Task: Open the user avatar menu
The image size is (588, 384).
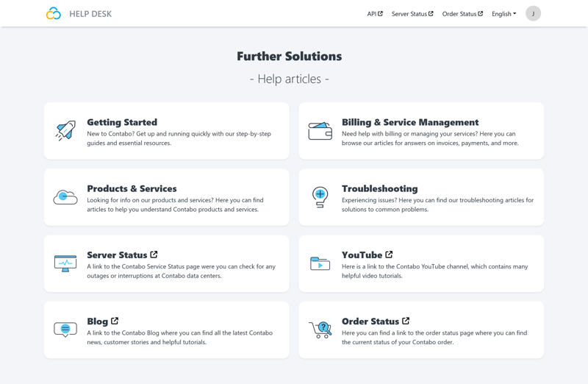Action: (x=533, y=13)
